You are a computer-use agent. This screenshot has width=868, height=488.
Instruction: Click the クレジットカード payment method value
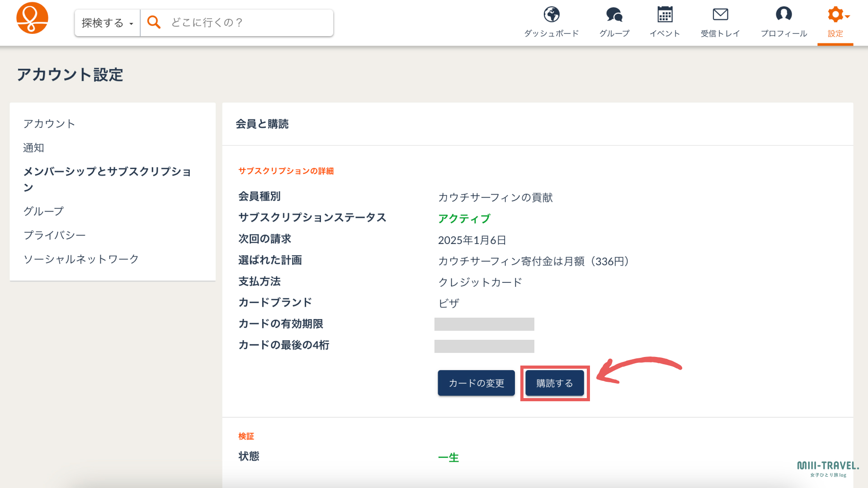480,282
